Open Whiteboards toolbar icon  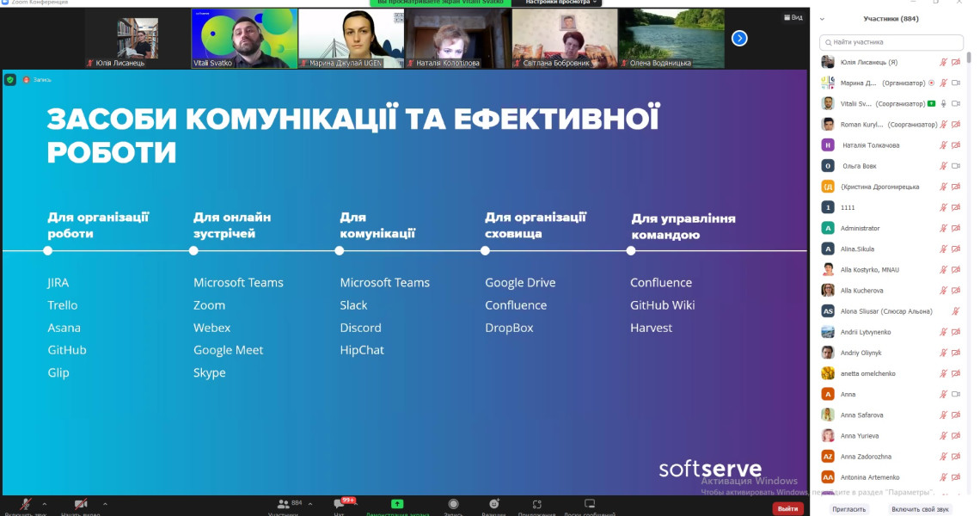[x=590, y=504]
